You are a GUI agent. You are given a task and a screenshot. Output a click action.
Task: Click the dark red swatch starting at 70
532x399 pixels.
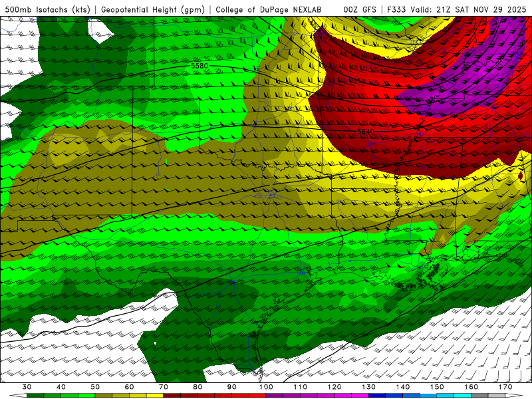(172, 396)
